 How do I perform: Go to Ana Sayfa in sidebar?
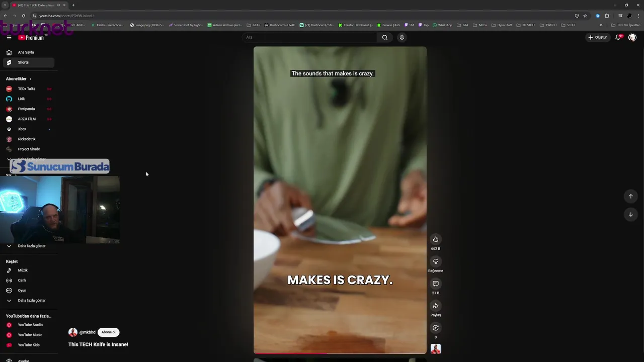click(x=28, y=52)
